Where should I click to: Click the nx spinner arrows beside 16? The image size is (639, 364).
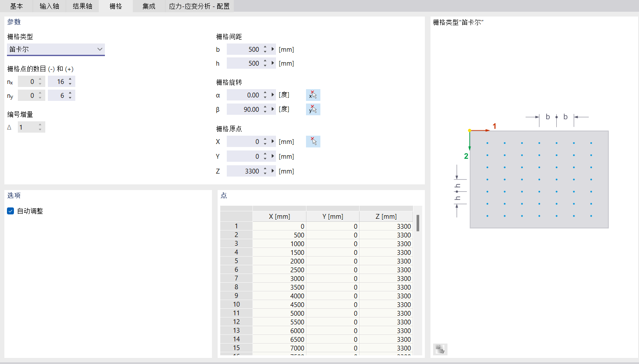coord(70,81)
